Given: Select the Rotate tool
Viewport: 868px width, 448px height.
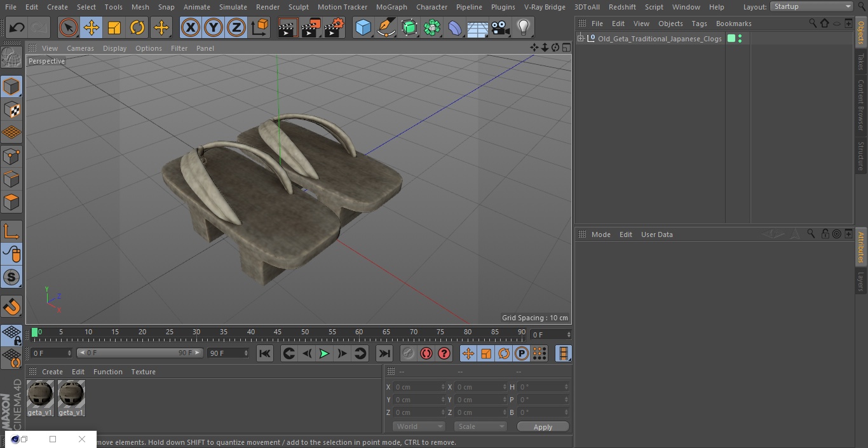Looking at the screenshot, I should click(x=137, y=27).
